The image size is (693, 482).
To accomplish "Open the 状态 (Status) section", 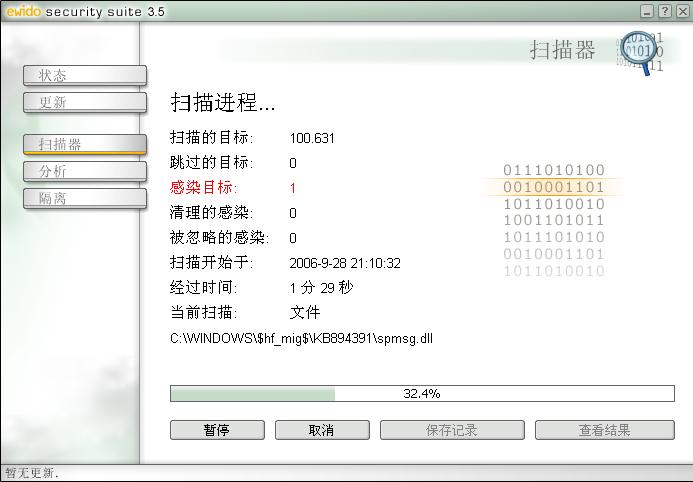I will 85,75.
